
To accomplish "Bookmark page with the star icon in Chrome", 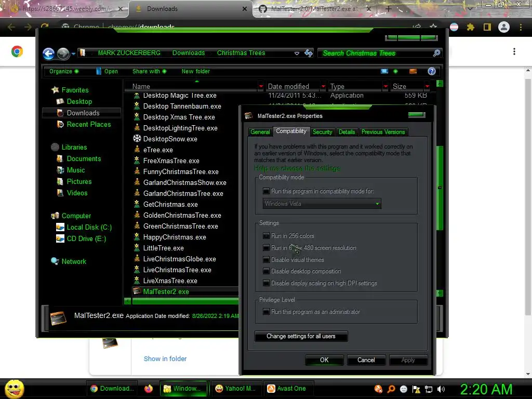I will pyautogui.click(x=433, y=27).
